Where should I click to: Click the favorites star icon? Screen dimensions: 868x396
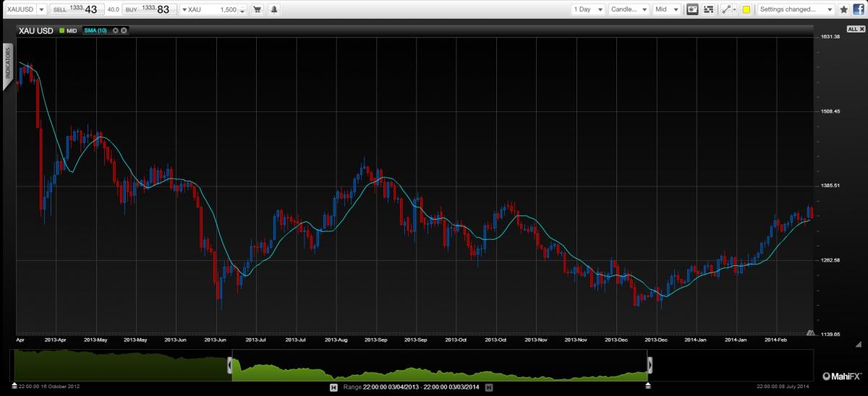843,9
